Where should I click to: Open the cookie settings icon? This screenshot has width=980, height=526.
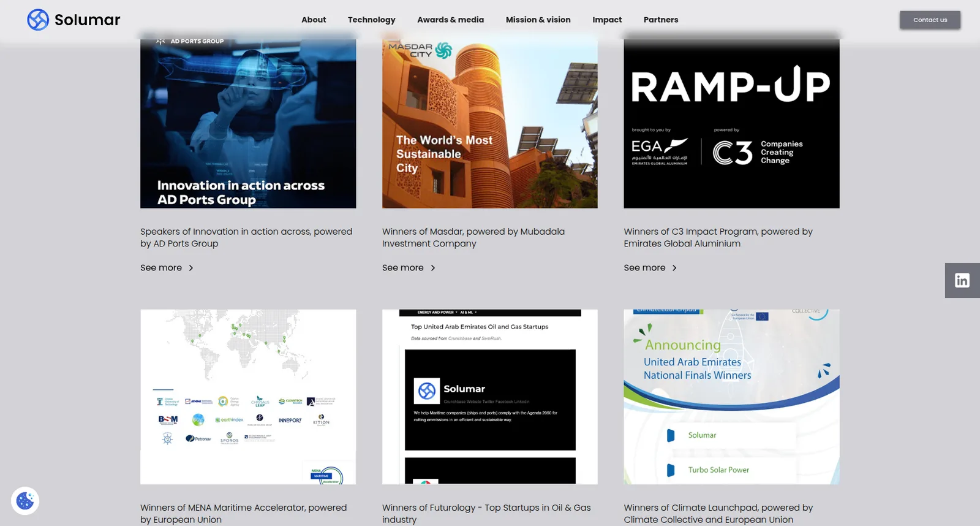click(x=25, y=501)
